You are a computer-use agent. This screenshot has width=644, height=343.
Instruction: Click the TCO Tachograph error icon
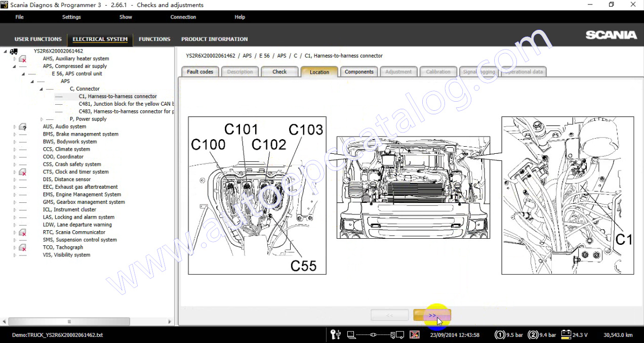click(22, 247)
